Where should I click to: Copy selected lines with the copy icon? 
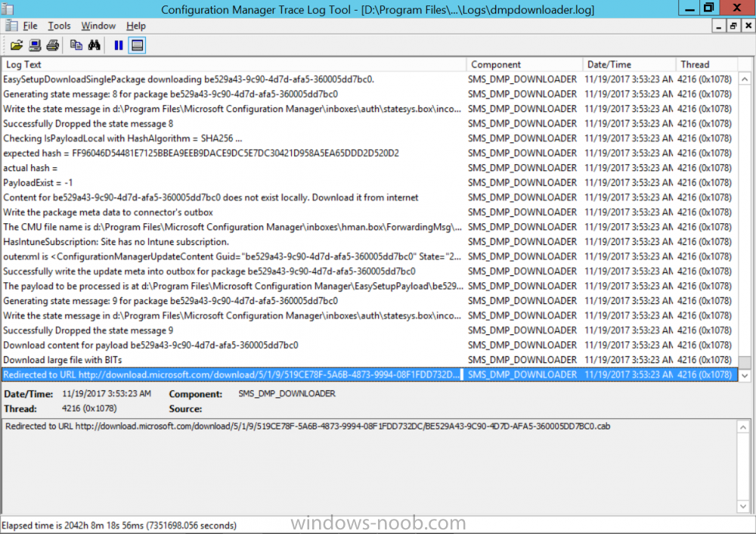pos(76,45)
